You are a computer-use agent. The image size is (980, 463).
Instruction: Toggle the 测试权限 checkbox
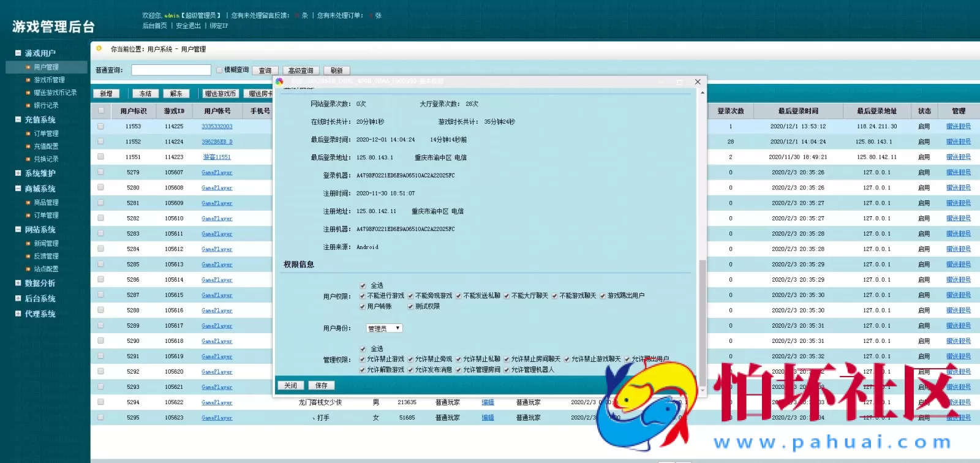pos(410,307)
